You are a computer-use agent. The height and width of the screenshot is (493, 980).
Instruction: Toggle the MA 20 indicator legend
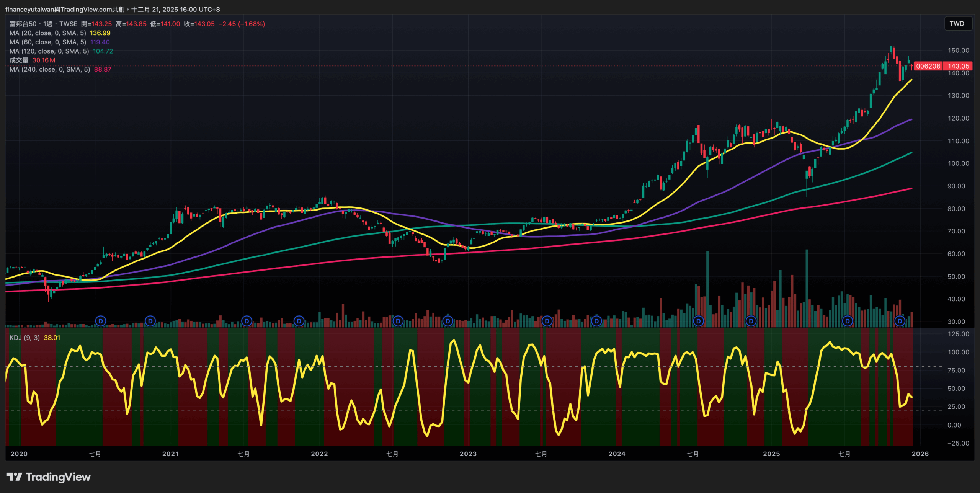pyautogui.click(x=47, y=33)
